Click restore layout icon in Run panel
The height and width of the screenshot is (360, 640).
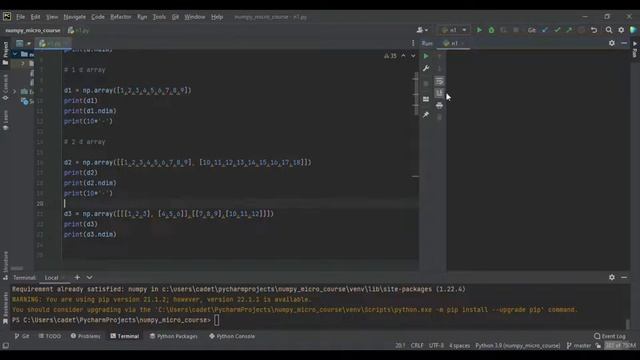tap(426, 99)
